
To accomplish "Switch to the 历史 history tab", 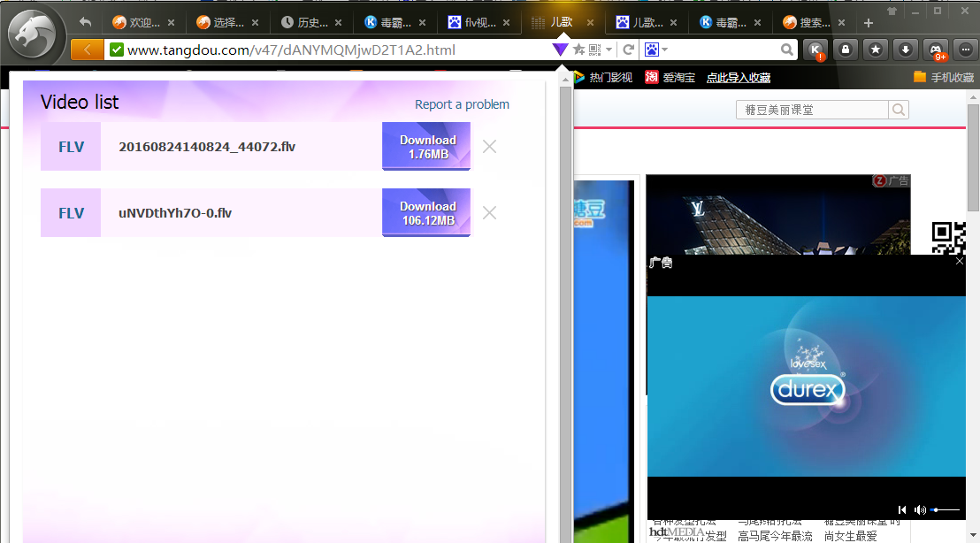I will 310,23.
